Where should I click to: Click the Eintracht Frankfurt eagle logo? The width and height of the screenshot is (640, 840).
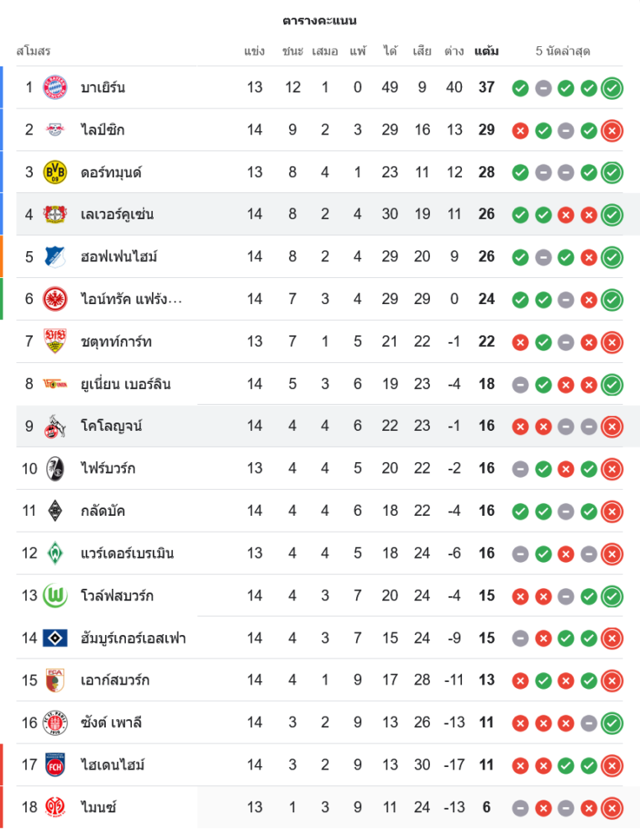point(55,299)
